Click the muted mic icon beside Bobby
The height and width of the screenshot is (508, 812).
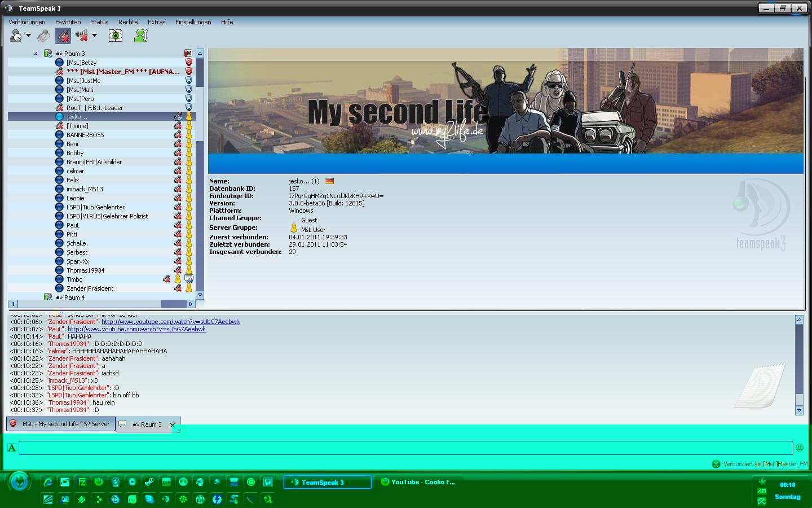point(178,152)
